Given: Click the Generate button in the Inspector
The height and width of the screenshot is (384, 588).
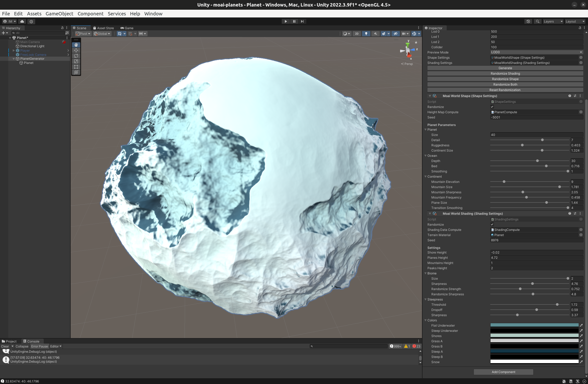Looking at the screenshot, I should click(505, 68).
